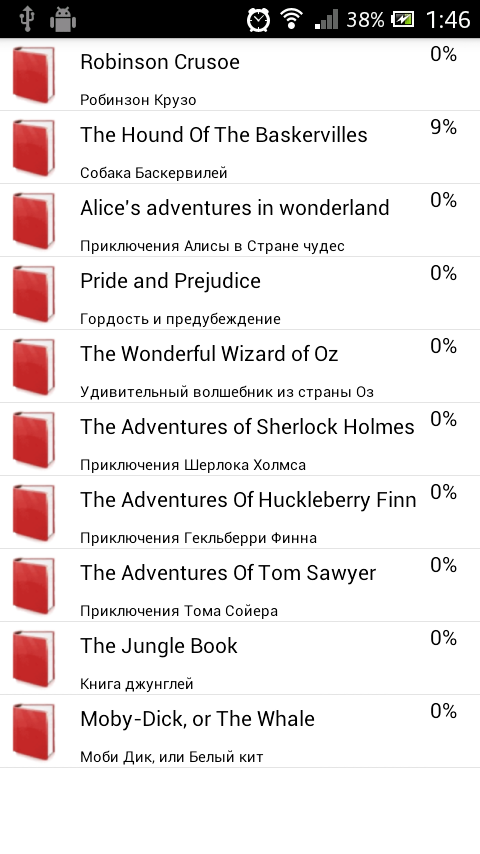Select The Adventures Of Tom Sawyer

click(x=240, y=585)
